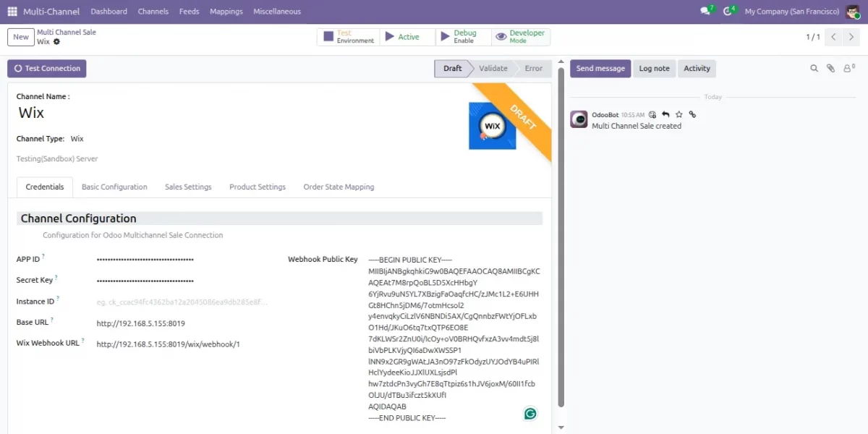Search chatter messages with magnifier icon

pyautogui.click(x=814, y=68)
